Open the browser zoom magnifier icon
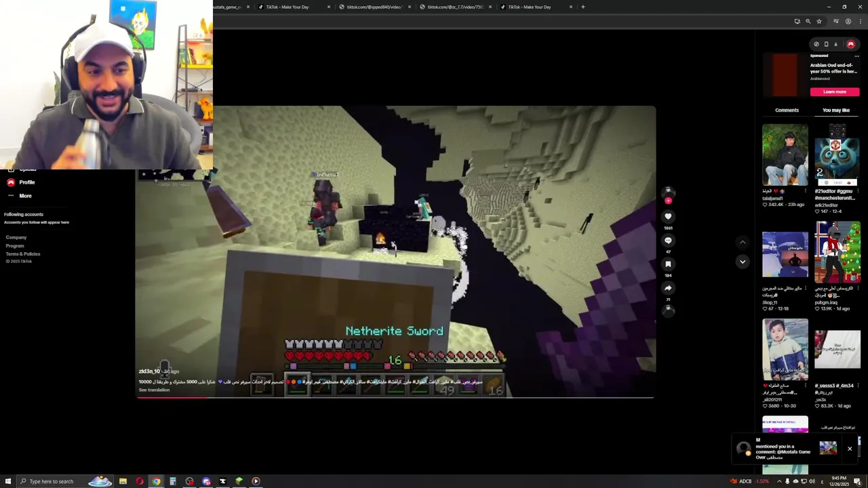 pos(808,21)
